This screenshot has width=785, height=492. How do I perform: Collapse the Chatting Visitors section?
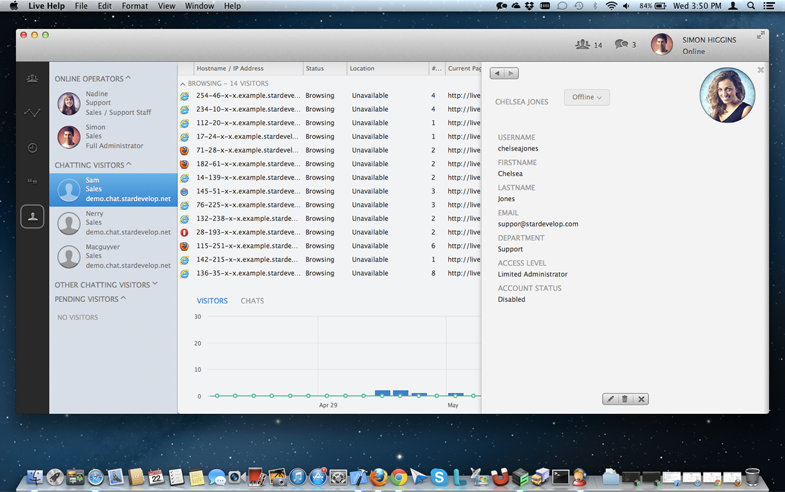pos(93,165)
